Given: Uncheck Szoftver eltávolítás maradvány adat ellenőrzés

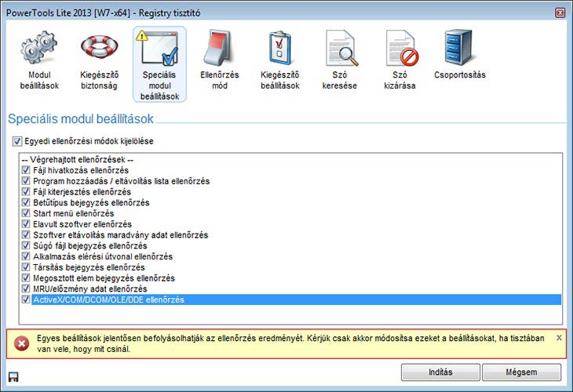Looking at the screenshot, I should click(x=26, y=234).
